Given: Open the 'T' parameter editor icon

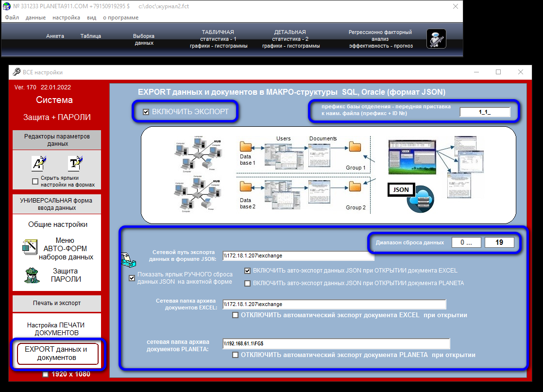Looking at the screenshot, I should click(x=75, y=163).
